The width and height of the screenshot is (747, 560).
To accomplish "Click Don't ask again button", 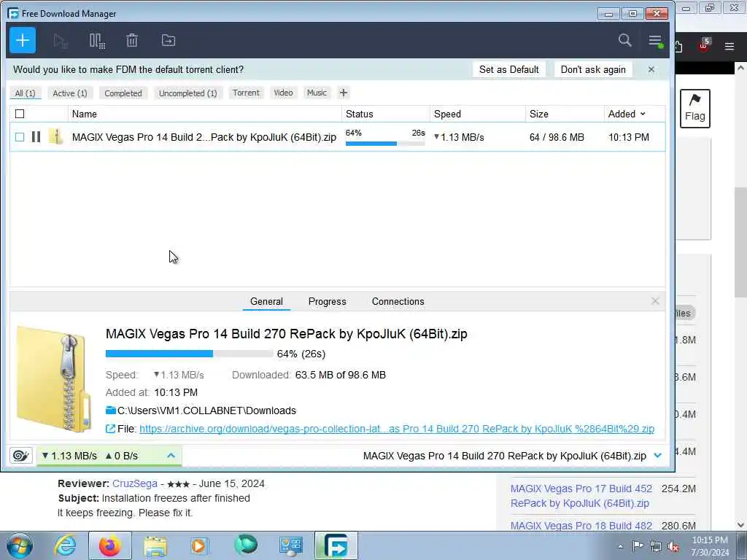I will pos(593,69).
